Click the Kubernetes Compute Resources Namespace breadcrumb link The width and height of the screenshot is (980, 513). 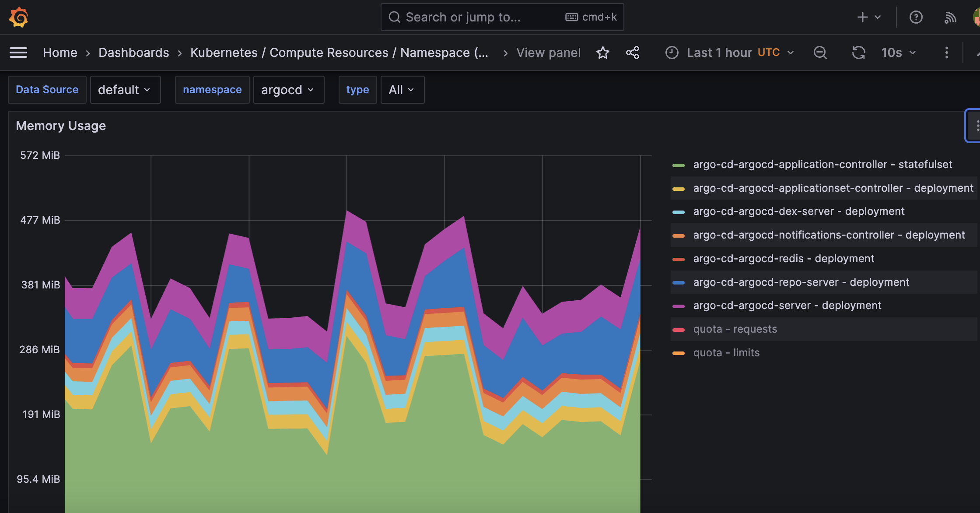tap(339, 53)
